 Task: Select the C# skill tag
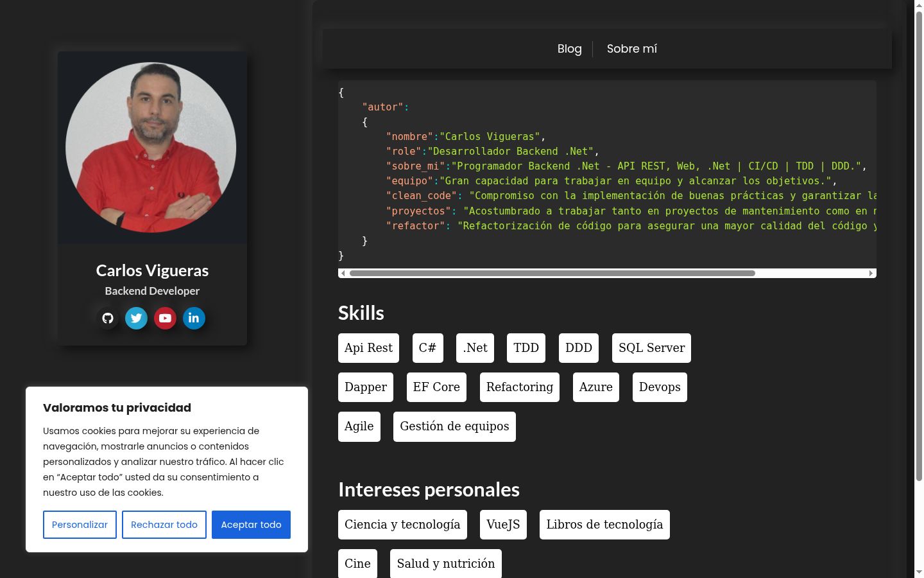[427, 348]
